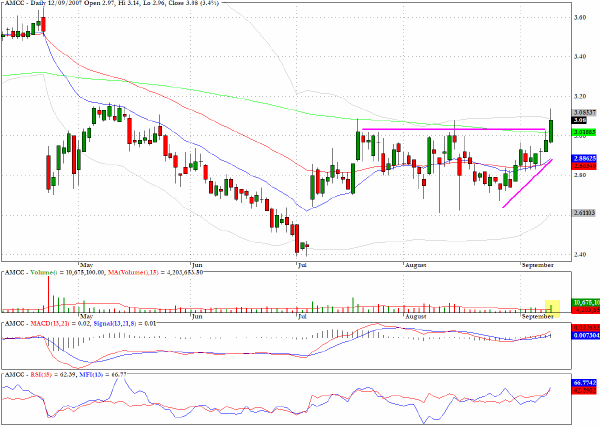This screenshot has height=428, width=600.
Task: Click the gray 2.61103 lower band tag
Action: tap(584, 213)
